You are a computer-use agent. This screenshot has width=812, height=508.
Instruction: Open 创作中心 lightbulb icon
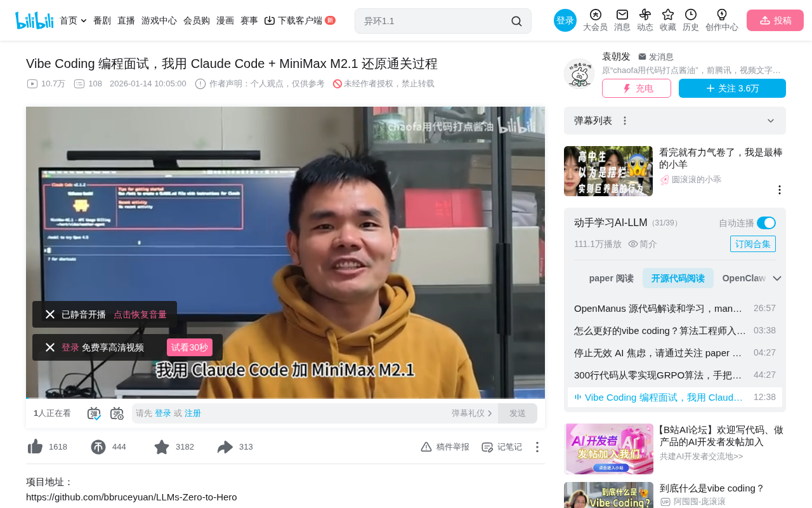click(722, 20)
